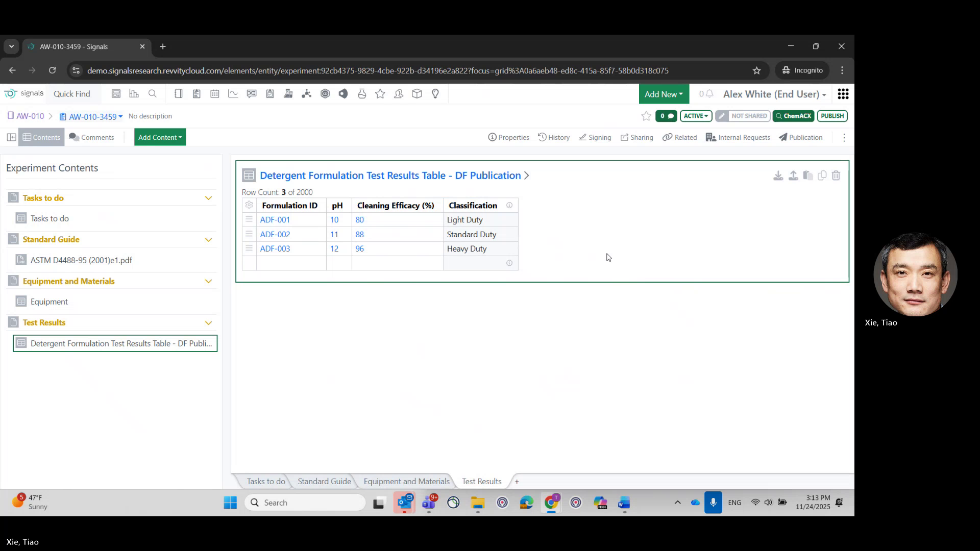Open formulation ADF-002 link

pyautogui.click(x=275, y=234)
